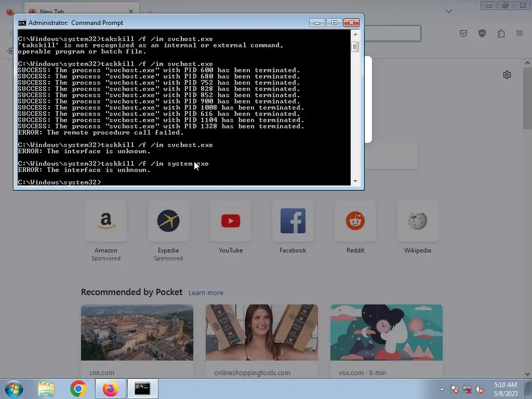Click the line reporting PID 1328 terminated
This screenshot has height=399, width=532.
tap(161, 126)
